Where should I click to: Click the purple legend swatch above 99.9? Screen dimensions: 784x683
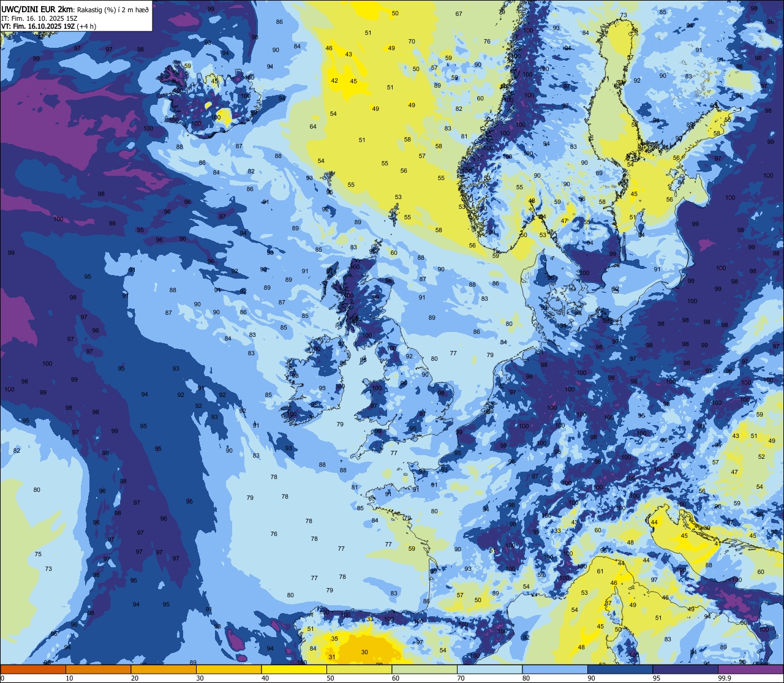(x=750, y=669)
